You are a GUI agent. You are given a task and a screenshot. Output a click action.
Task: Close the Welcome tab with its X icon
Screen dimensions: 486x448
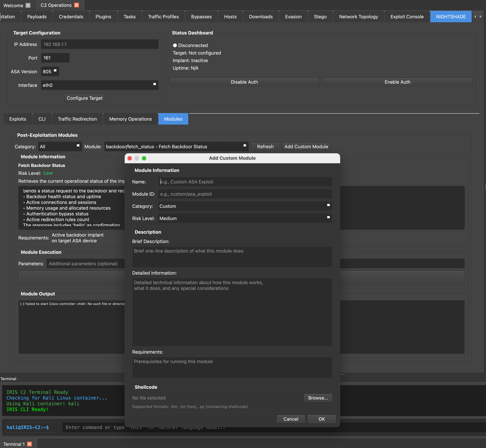point(28,5)
